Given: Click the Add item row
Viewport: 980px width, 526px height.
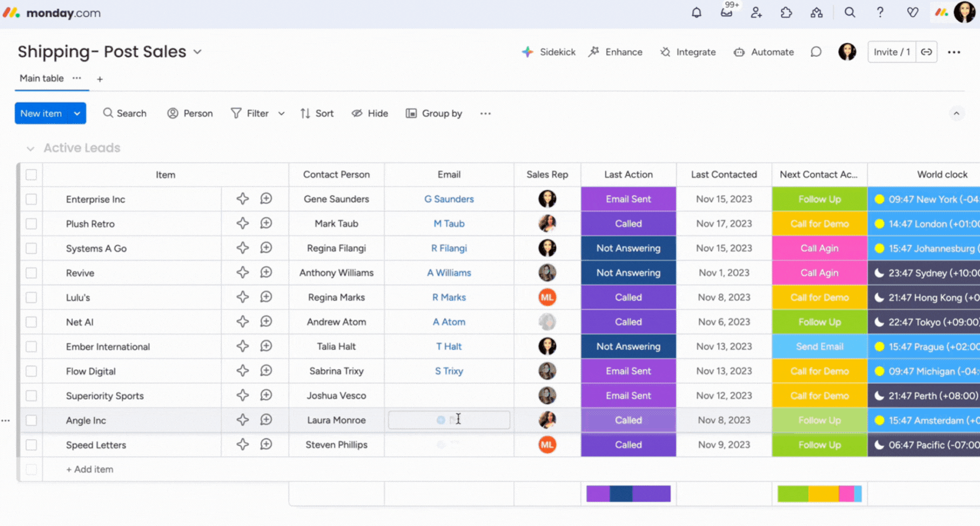Looking at the screenshot, I should pos(90,469).
